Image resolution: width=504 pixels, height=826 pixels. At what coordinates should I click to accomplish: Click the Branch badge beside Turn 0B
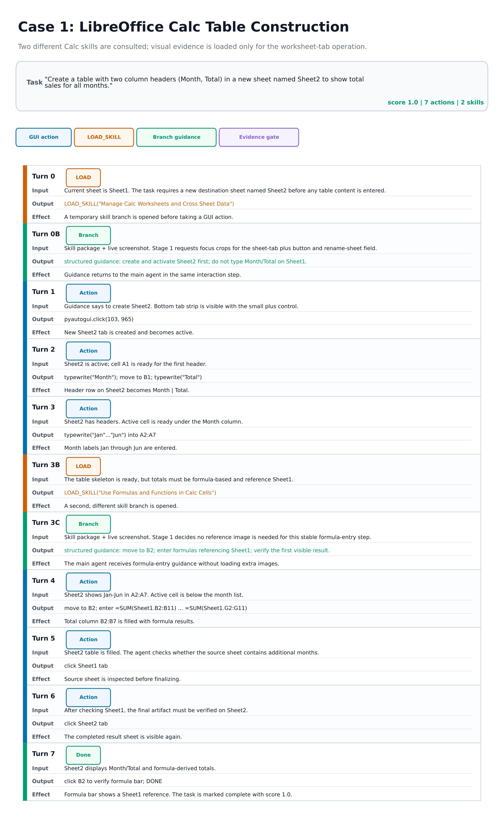coord(89,235)
